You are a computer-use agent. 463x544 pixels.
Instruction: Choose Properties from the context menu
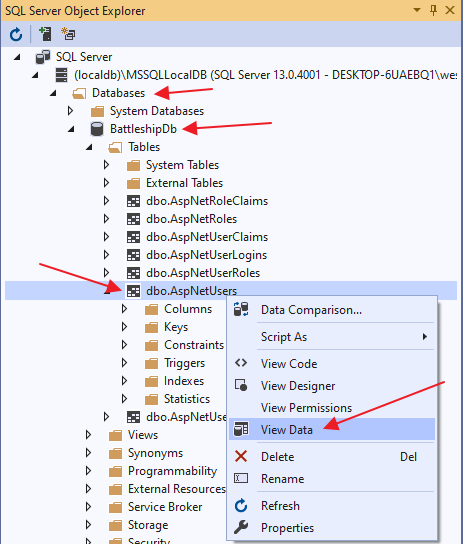pyautogui.click(x=332, y=528)
